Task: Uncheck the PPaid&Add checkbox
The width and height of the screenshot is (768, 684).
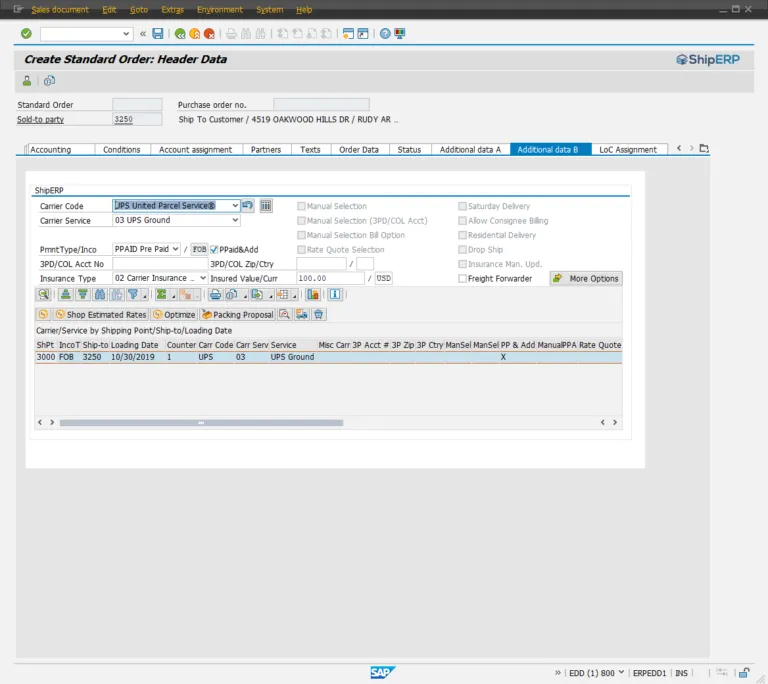Action: click(214, 249)
